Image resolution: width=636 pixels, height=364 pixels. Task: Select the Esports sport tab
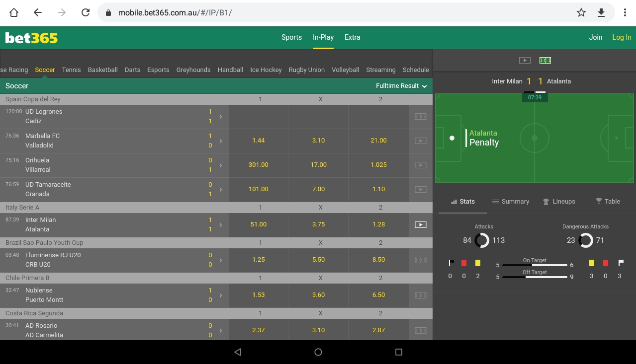158,70
